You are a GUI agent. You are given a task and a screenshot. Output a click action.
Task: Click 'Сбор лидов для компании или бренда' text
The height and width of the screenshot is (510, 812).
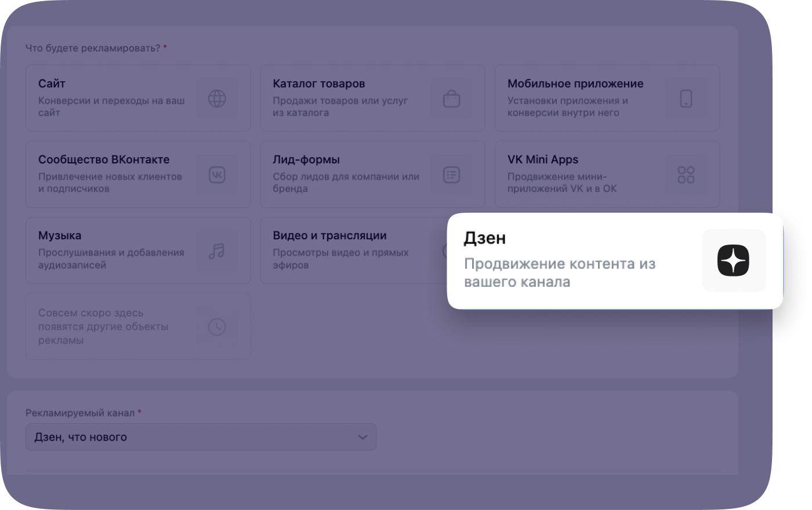tap(346, 183)
